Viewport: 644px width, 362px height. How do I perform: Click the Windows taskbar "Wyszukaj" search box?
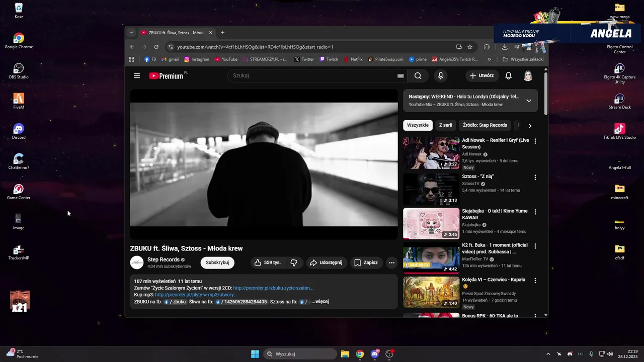pos(300,354)
